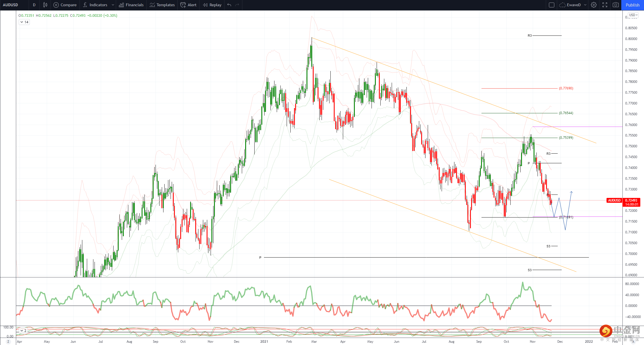
Task: Open the USD currency dropdown
Action: coord(633,15)
